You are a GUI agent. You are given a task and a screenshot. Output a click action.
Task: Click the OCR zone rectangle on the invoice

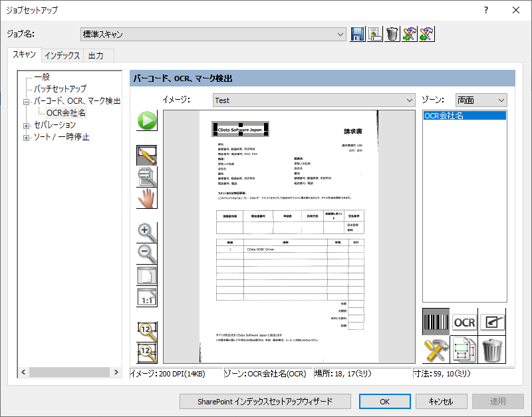(241, 129)
